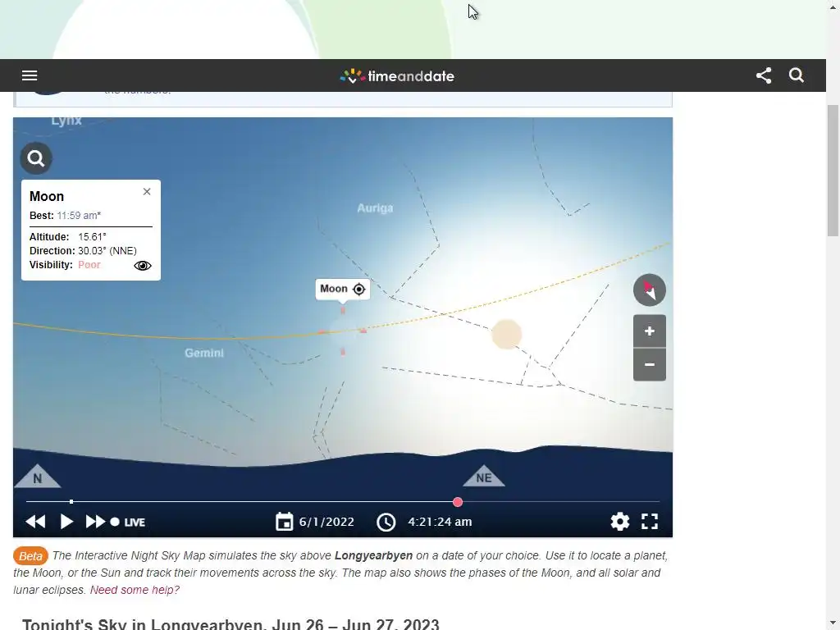
Task: Open the sky map object search button
Action: (36, 158)
